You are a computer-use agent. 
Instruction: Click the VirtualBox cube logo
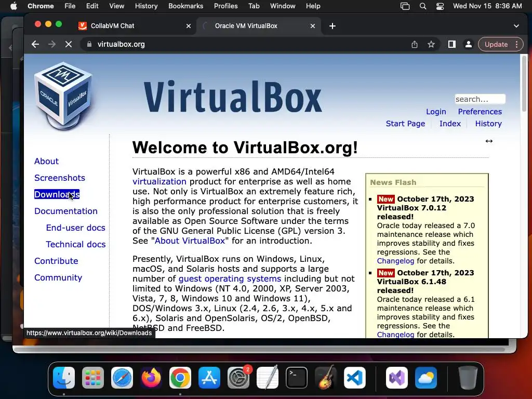pyautogui.click(x=63, y=96)
